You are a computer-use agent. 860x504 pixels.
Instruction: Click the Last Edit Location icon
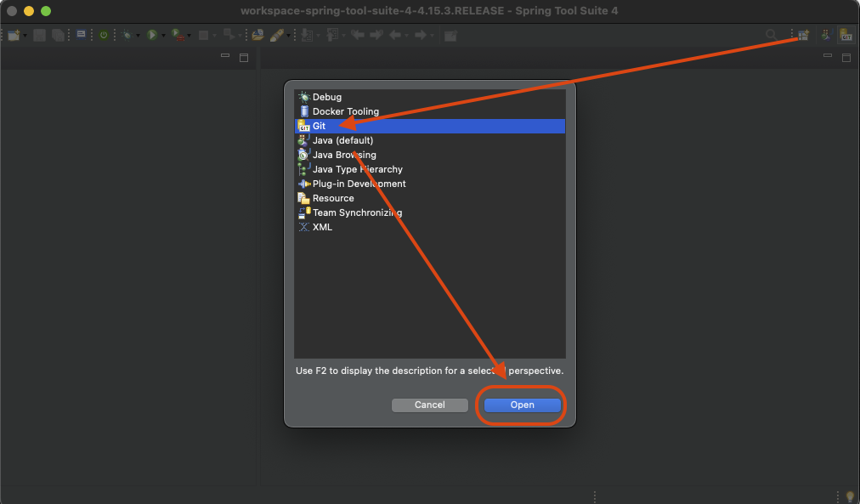[x=358, y=35]
